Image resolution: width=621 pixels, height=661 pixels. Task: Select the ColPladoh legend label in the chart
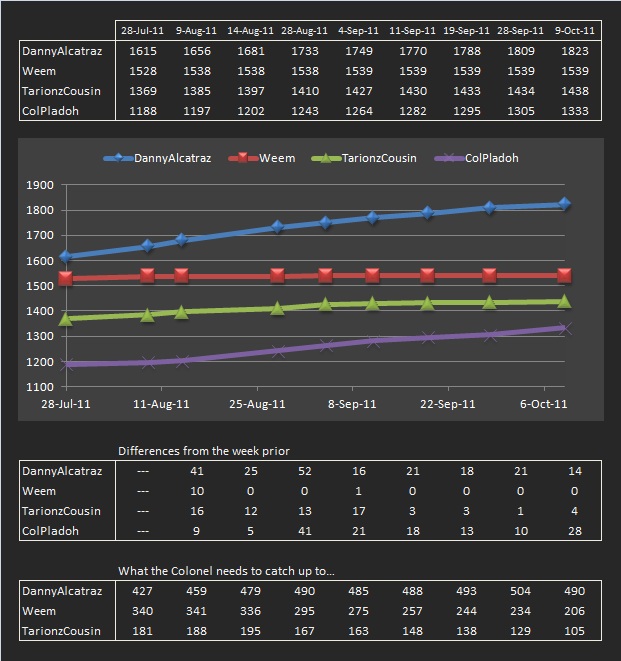click(x=492, y=158)
